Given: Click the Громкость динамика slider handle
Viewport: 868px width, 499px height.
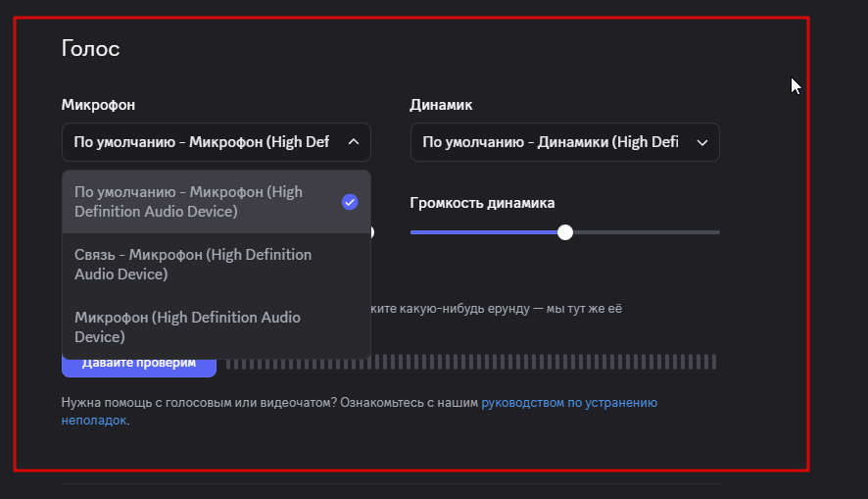Looking at the screenshot, I should point(564,232).
